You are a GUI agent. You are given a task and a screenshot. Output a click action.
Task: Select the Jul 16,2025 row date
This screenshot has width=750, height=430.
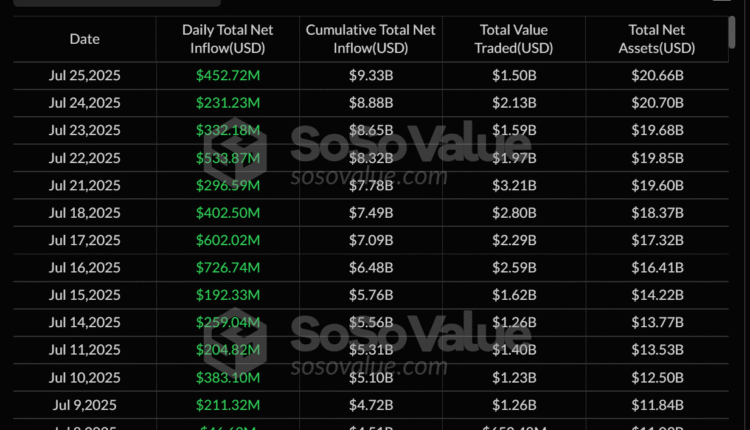click(84, 268)
